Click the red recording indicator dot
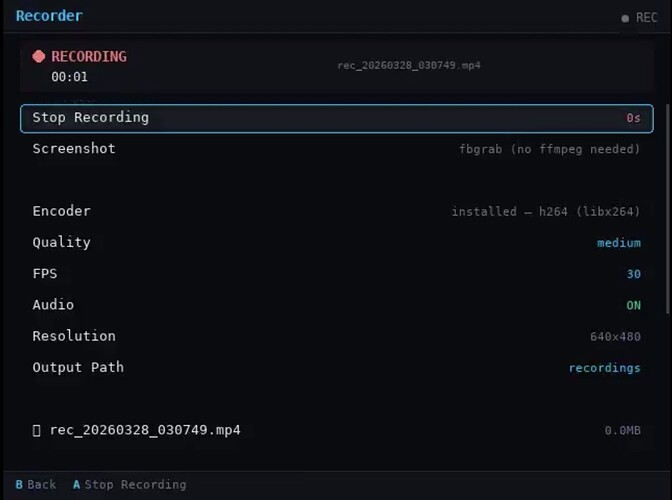672x500 pixels. (x=39, y=57)
